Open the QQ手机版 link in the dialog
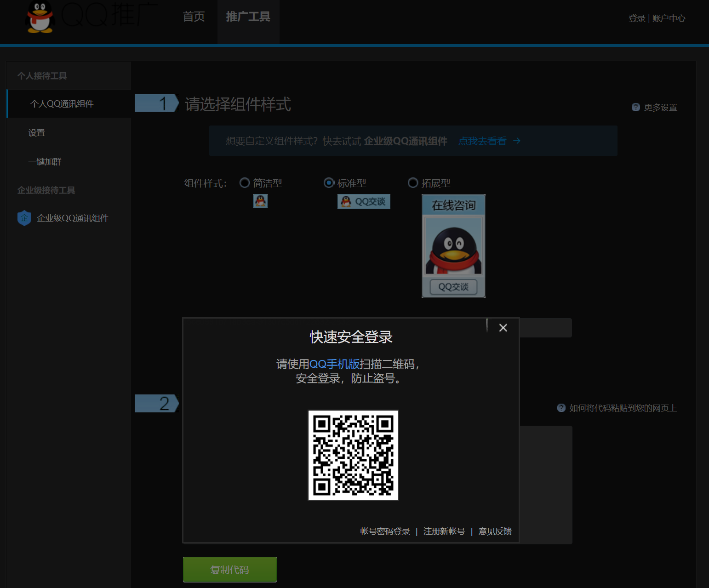This screenshot has width=709, height=588. coord(331,364)
